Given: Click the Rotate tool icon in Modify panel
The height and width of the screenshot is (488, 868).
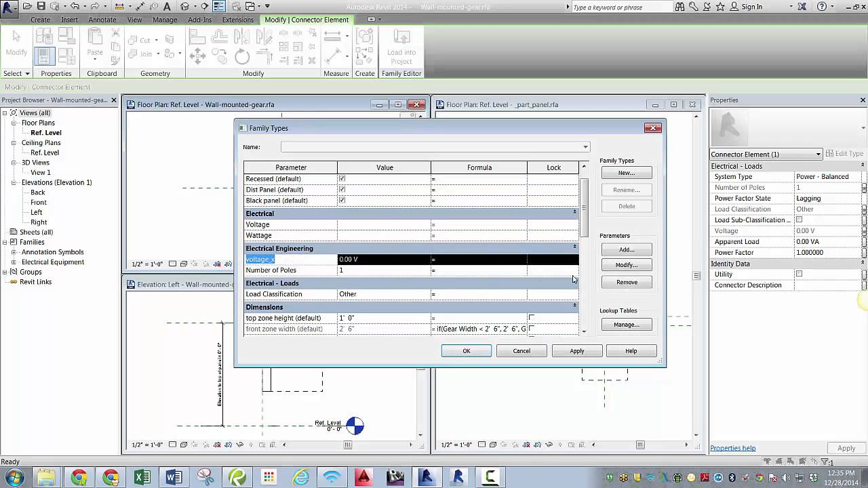Looking at the screenshot, I should [x=242, y=58].
